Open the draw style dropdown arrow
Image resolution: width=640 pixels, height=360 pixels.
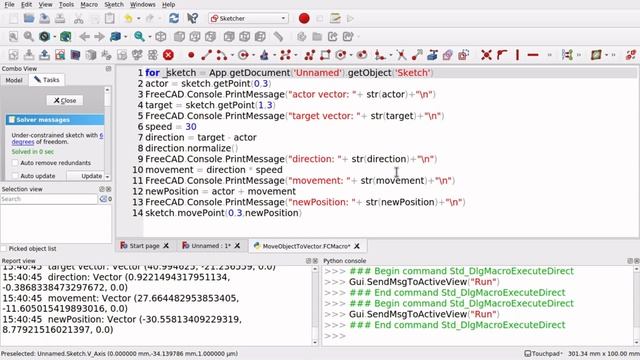(x=55, y=37)
